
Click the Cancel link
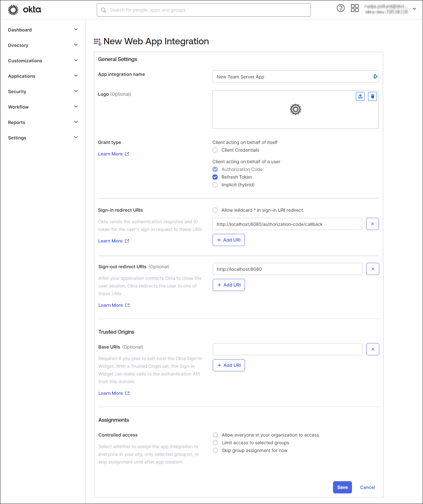click(x=367, y=487)
